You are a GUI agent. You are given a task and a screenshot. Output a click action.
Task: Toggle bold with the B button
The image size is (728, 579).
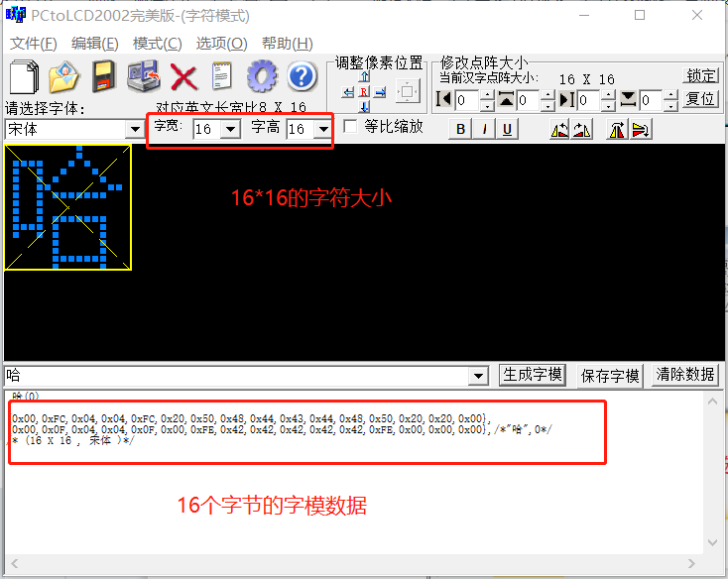pyautogui.click(x=460, y=129)
